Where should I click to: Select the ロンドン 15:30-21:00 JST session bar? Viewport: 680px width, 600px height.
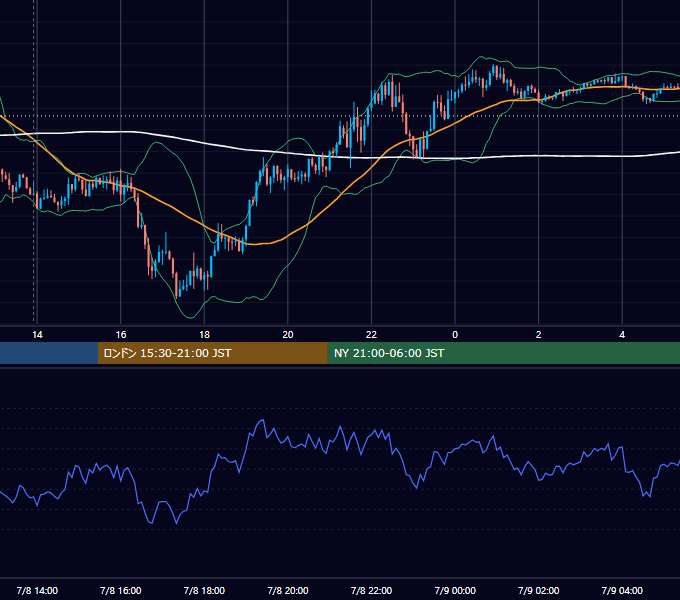[x=212, y=353]
